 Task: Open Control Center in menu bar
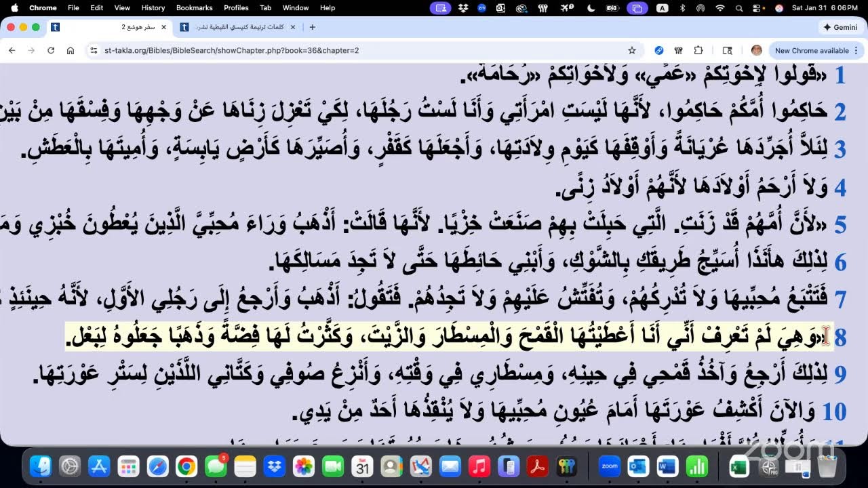tap(758, 7)
